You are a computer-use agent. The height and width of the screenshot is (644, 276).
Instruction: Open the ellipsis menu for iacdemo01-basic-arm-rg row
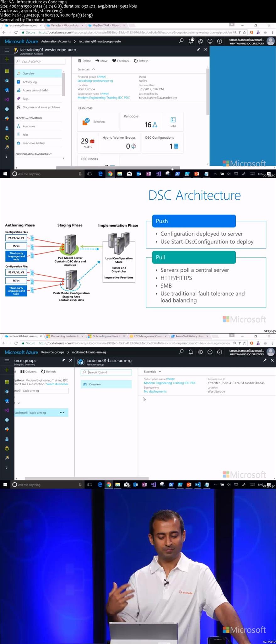click(x=62, y=413)
